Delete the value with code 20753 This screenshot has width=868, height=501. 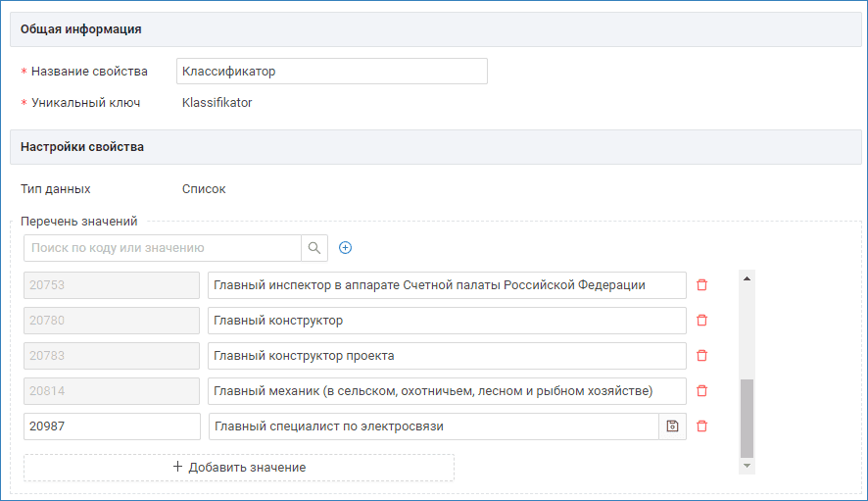coord(701,285)
